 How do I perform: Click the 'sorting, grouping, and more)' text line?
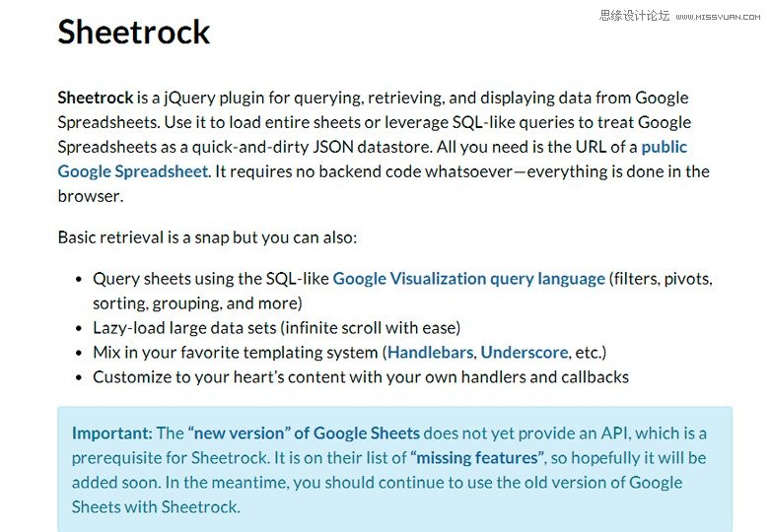pyautogui.click(x=197, y=303)
